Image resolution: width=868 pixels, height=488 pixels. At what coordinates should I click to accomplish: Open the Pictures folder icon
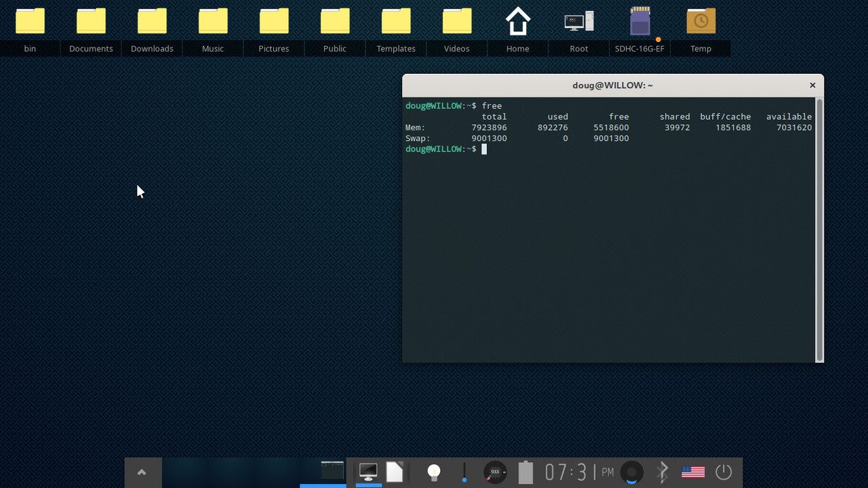click(274, 21)
